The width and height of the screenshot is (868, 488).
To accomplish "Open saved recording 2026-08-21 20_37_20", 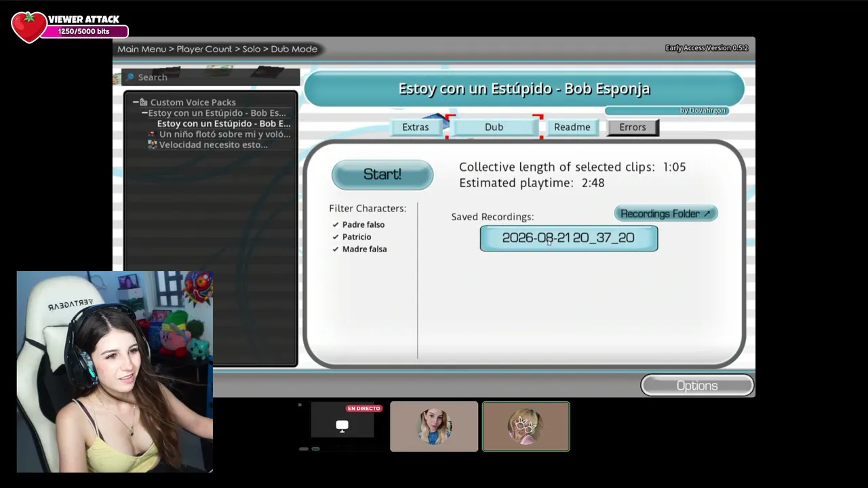I will (568, 238).
